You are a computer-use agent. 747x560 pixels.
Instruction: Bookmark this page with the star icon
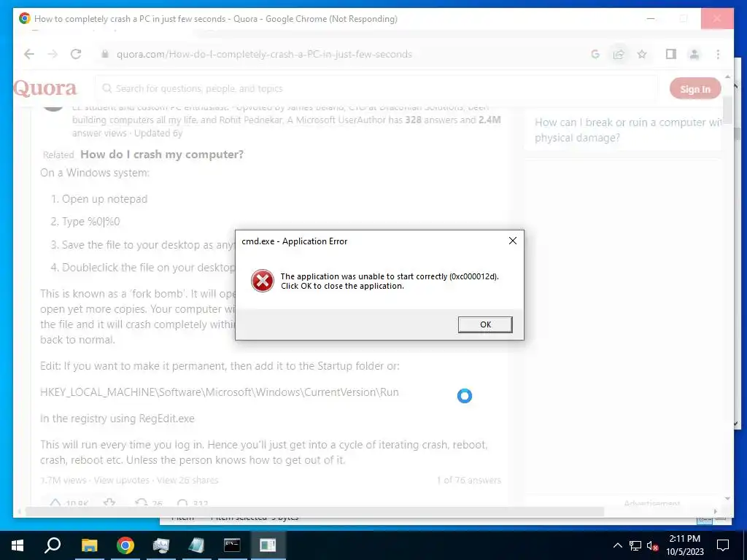coord(642,54)
